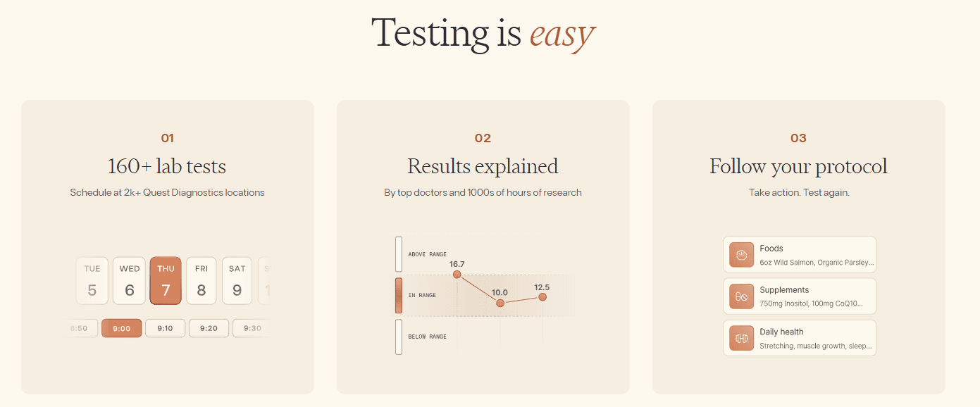Click the Daily health dumbbell icon
The width and height of the screenshot is (980, 407).
[x=741, y=338]
